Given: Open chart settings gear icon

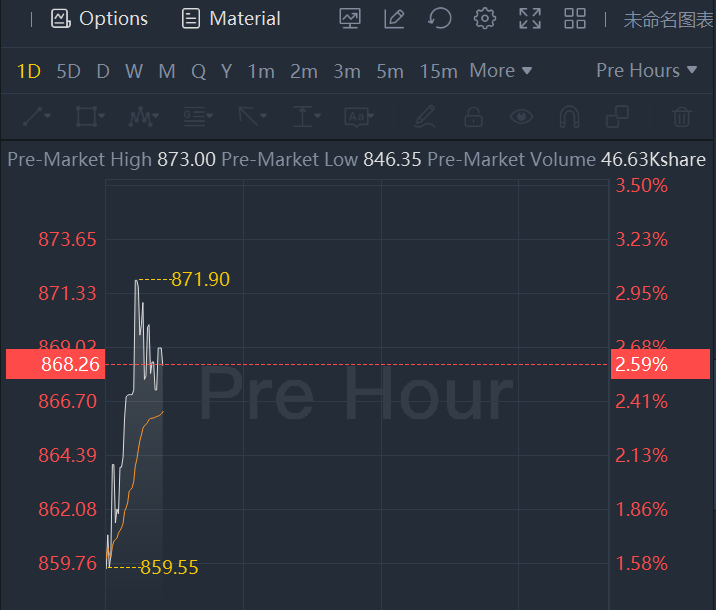Looking at the screenshot, I should 485,18.
